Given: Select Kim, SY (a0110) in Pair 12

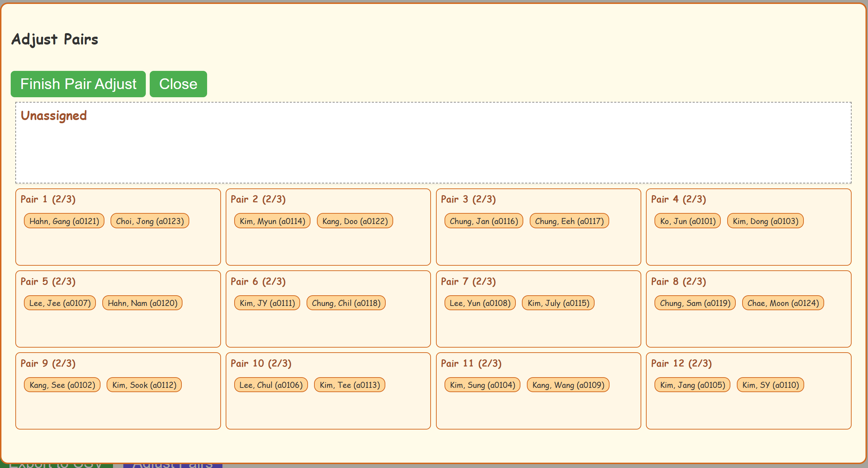Looking at the screenshot, I should [x=770, y=385].
